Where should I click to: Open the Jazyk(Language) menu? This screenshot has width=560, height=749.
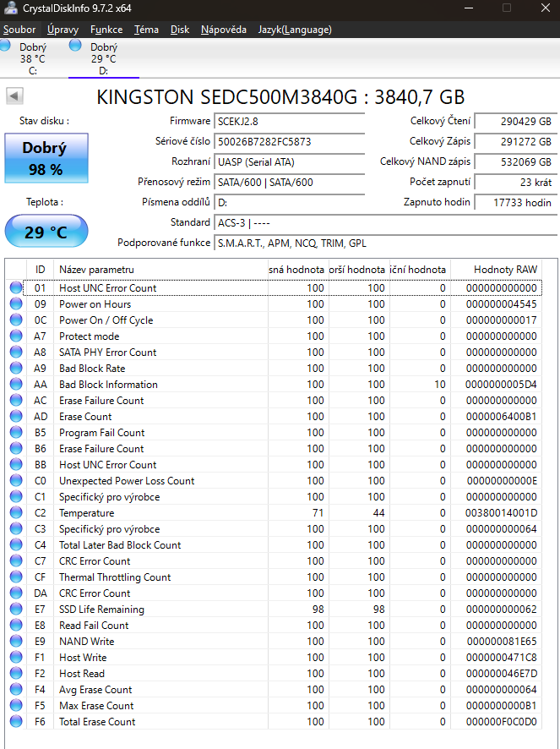coord(295,30)
